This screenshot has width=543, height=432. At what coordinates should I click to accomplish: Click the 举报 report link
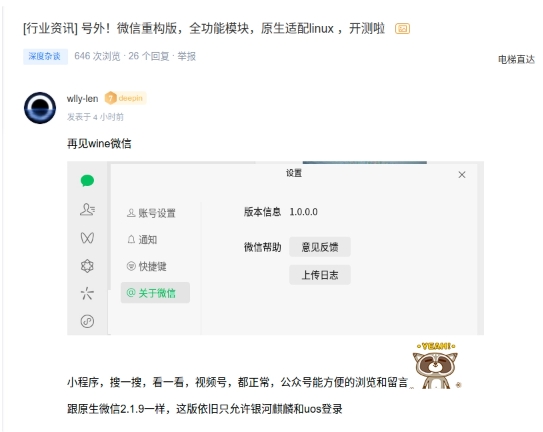(187, 56)
